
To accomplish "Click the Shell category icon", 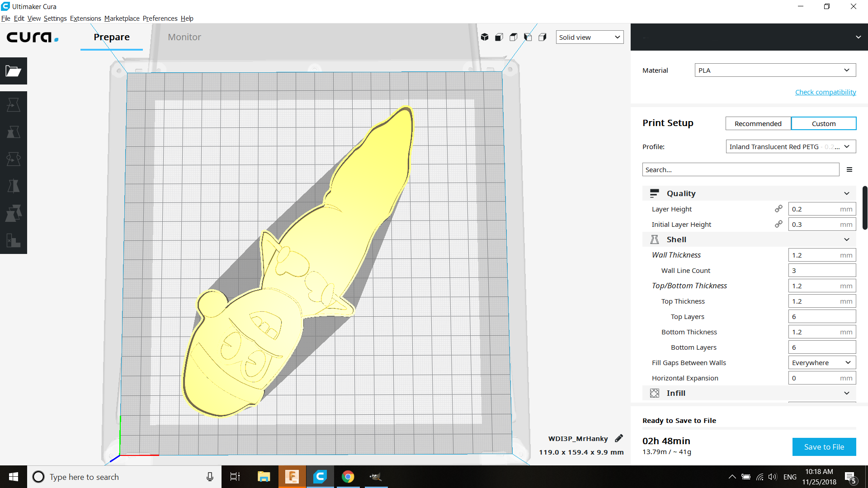I will pos(654,239).
